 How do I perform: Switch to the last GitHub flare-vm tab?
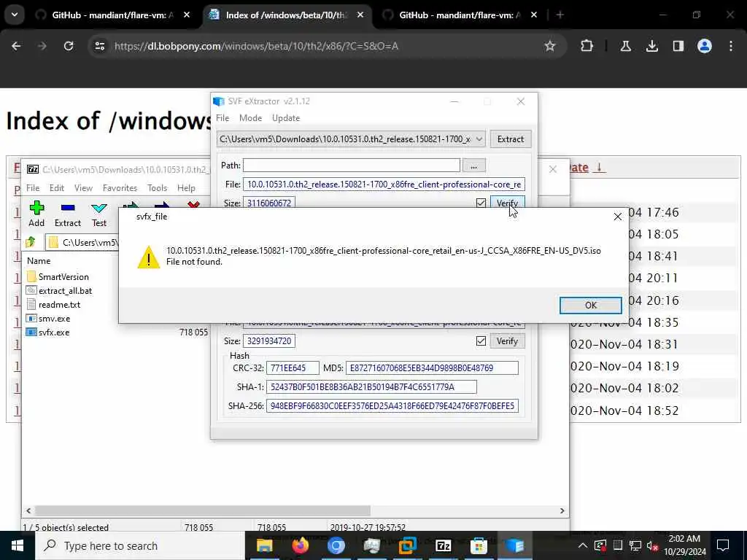coord(460,15)
